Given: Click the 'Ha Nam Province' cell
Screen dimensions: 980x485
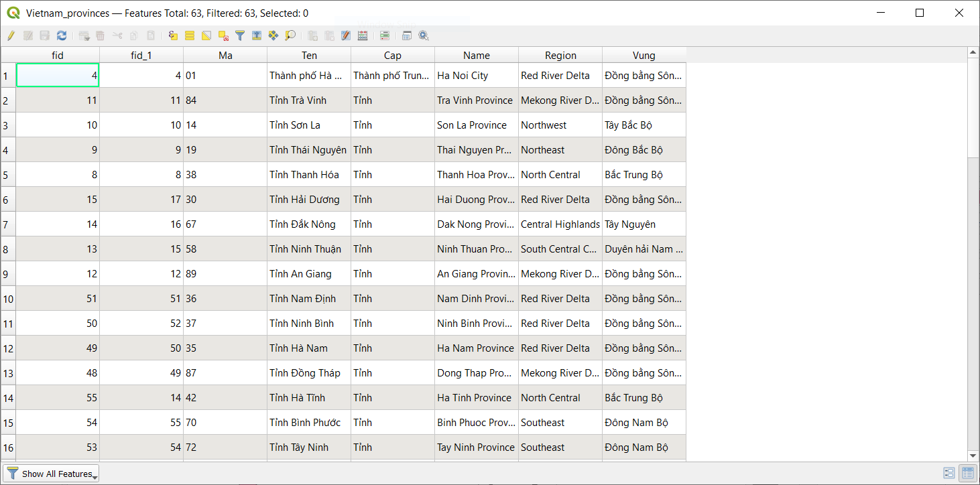Looking at the screenshot, I should pos(477,348).
